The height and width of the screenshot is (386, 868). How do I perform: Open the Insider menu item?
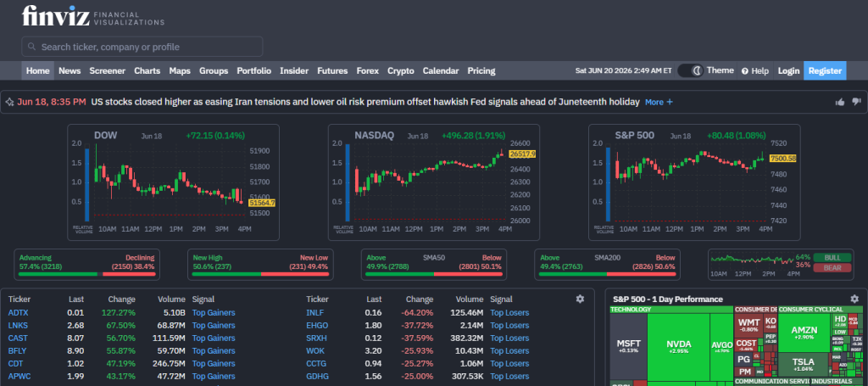(294, 71)
